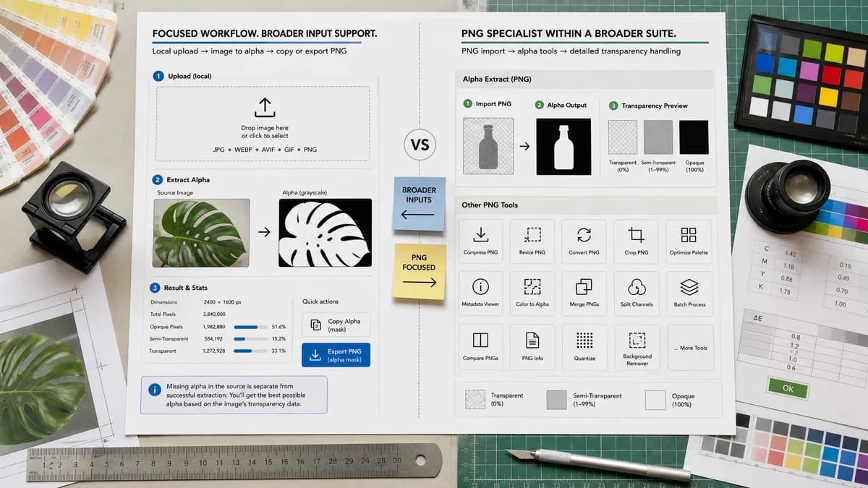Click the Transparent (0%) preview swatch
The image size is (868, 488).
point(623,137)
